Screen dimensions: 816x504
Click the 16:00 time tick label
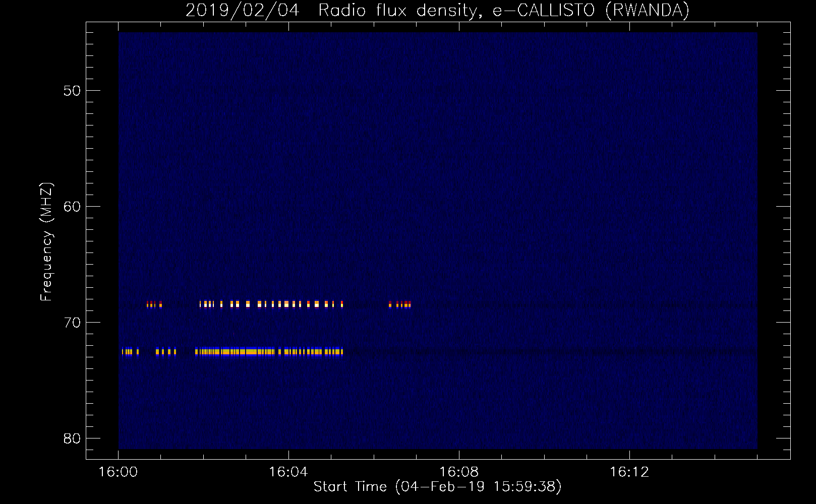pyautogui.click(x=118, y=472)
